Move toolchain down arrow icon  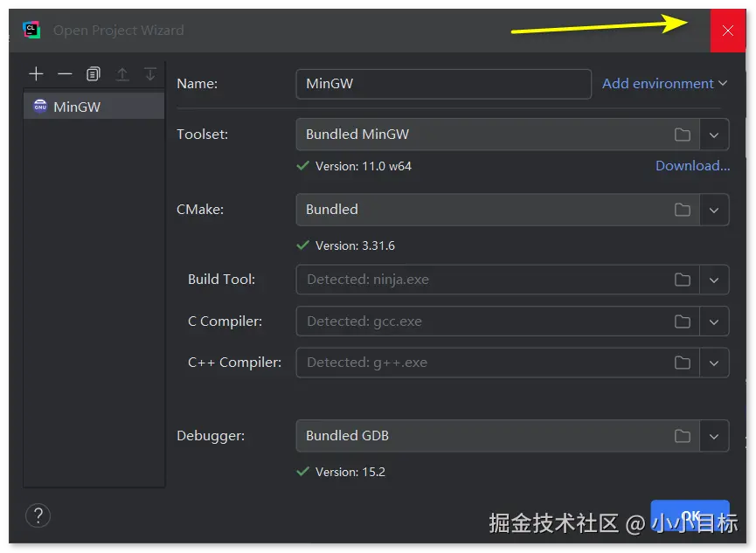(x=150, y=74)
